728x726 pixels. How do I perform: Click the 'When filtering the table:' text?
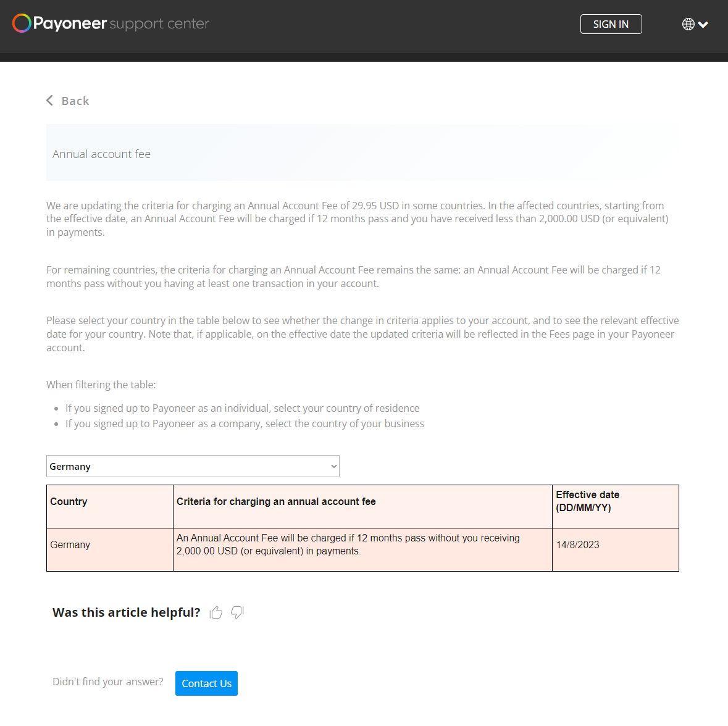tap(101, 385)
